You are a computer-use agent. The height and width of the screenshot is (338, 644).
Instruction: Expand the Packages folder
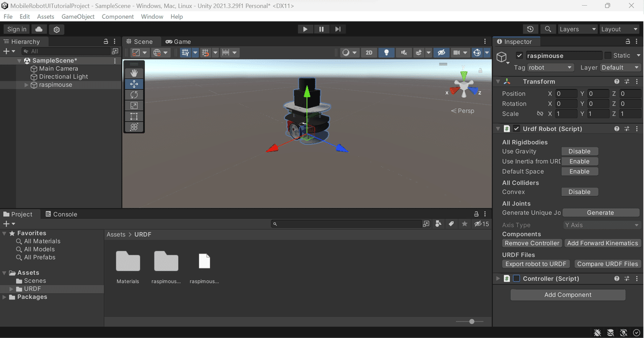(x=5, y=297)
